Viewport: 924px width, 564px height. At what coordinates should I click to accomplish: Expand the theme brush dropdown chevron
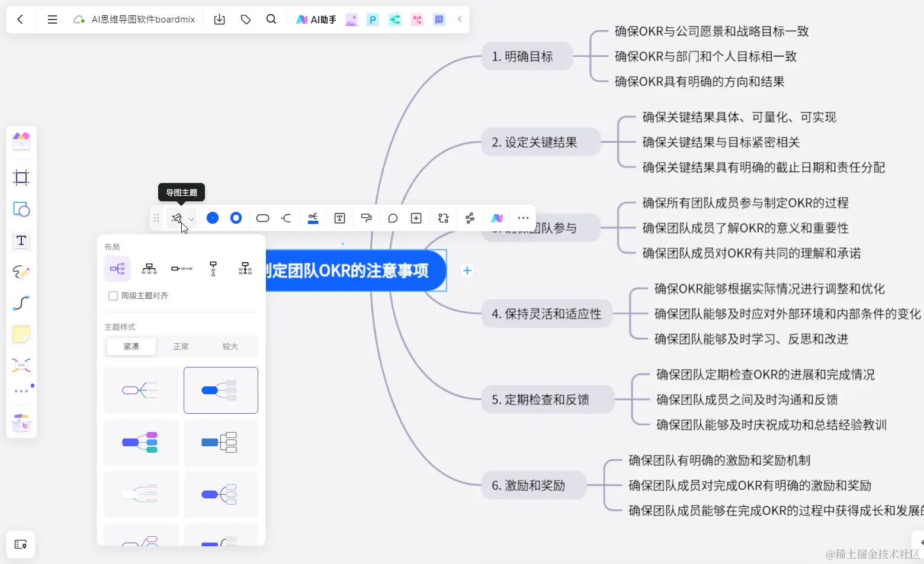coord(191,219)
